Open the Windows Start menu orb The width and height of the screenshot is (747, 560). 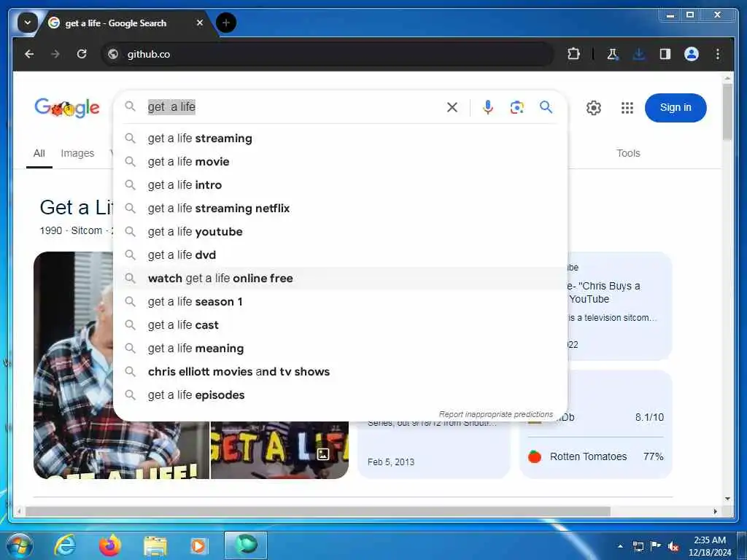point(20,545)
